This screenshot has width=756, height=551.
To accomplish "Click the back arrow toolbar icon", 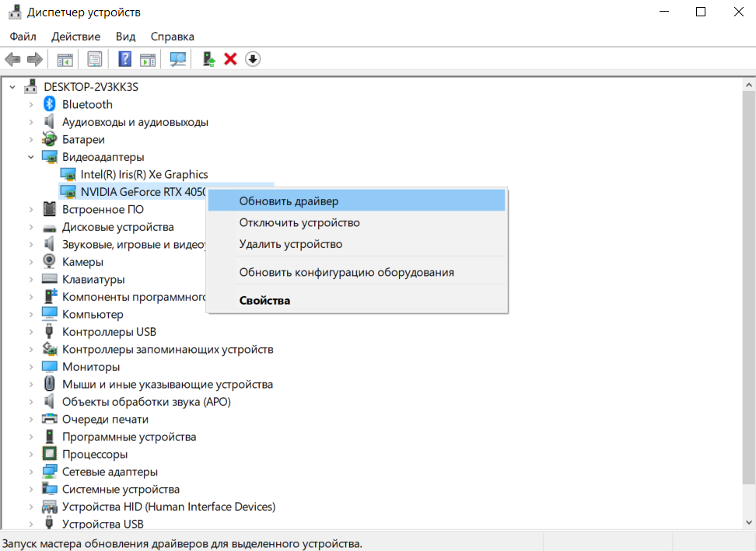I will point(12,59).
